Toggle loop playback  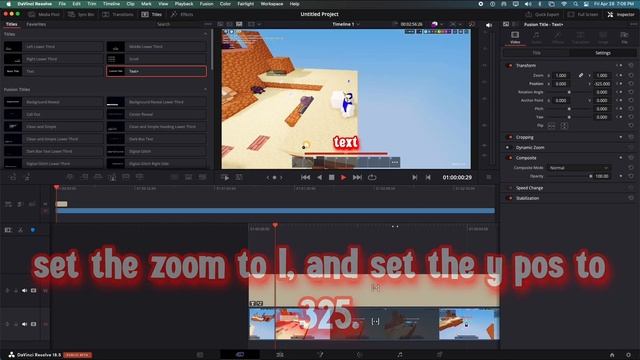pyautogui.click(x=372, y=178)
